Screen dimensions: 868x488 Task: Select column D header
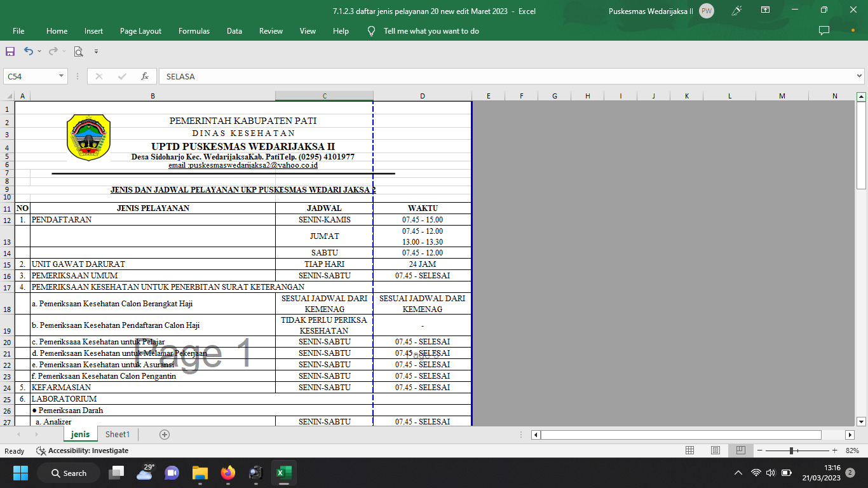(x=423, y=96)
